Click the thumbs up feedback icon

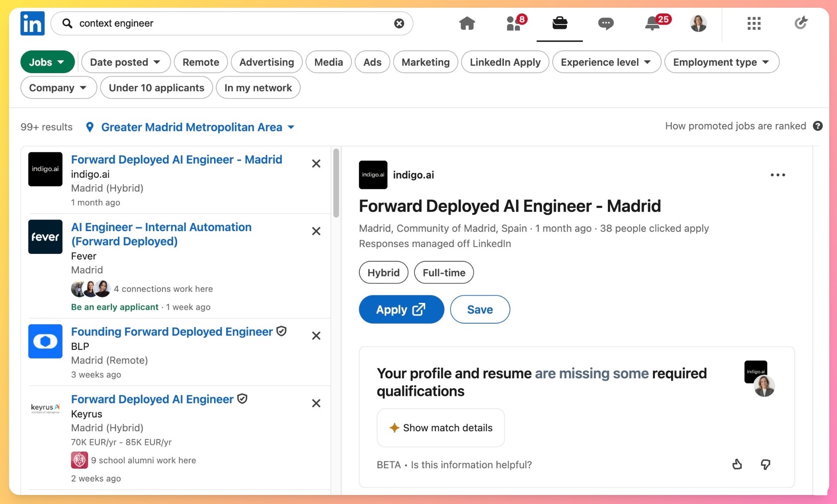tap(737, 464)
